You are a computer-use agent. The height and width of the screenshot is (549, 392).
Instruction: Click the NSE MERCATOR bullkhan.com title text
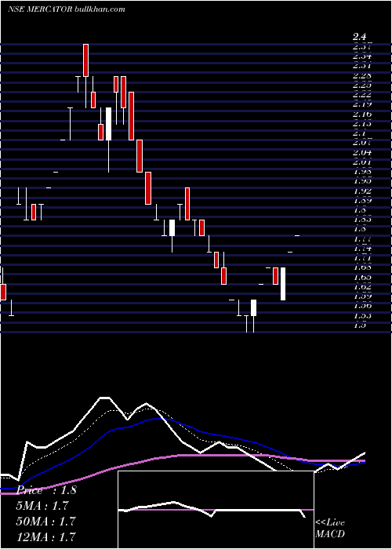click(67, 9)
